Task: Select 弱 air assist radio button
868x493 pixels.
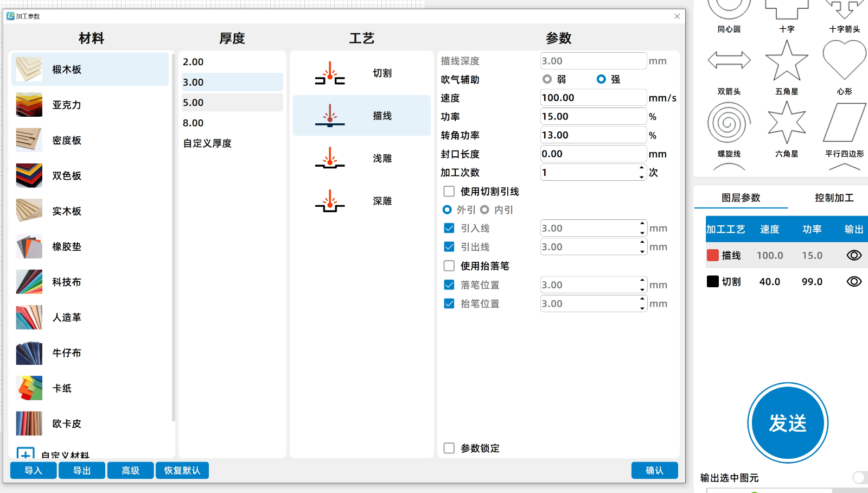Action: click(547, 79)
